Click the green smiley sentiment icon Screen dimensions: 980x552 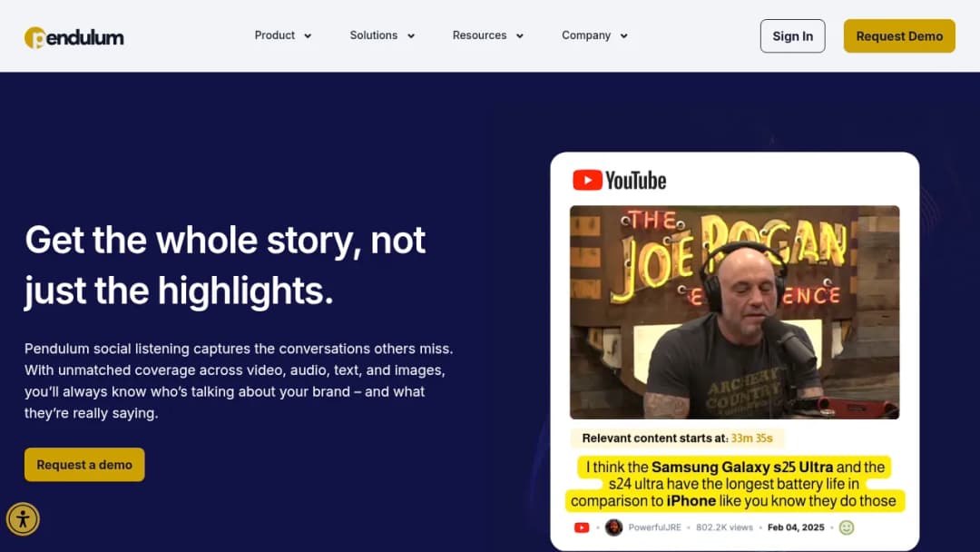847,527
